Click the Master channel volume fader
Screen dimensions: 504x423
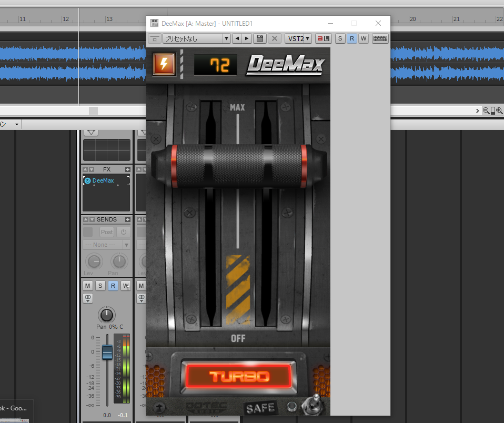[x=107, y=352]
